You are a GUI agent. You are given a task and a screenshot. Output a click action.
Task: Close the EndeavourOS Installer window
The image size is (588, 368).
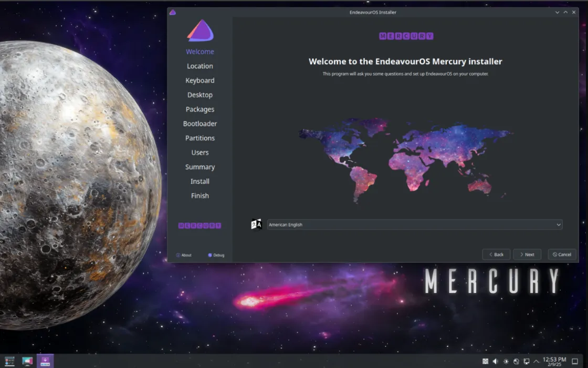click(x=574, y=12)
